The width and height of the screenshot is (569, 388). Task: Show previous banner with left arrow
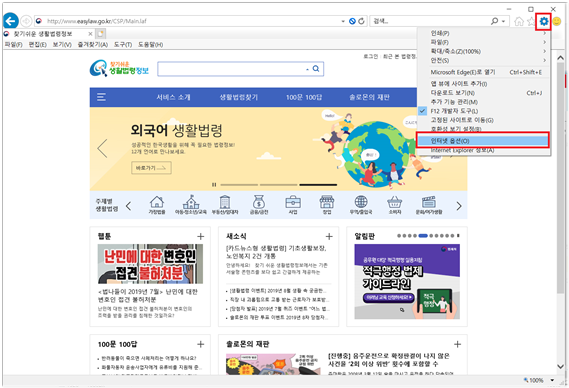tap(102, 148)
